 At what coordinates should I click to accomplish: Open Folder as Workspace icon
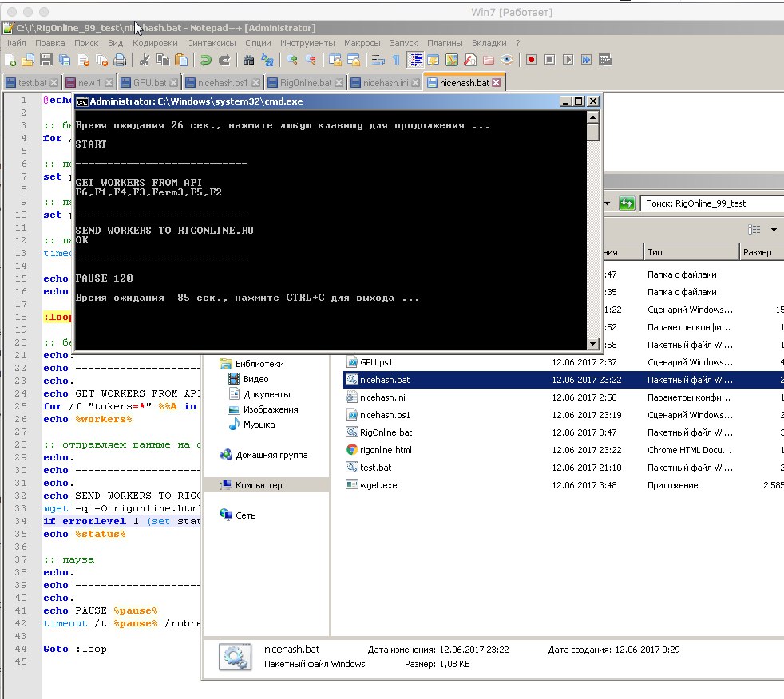tap(489, 60)
